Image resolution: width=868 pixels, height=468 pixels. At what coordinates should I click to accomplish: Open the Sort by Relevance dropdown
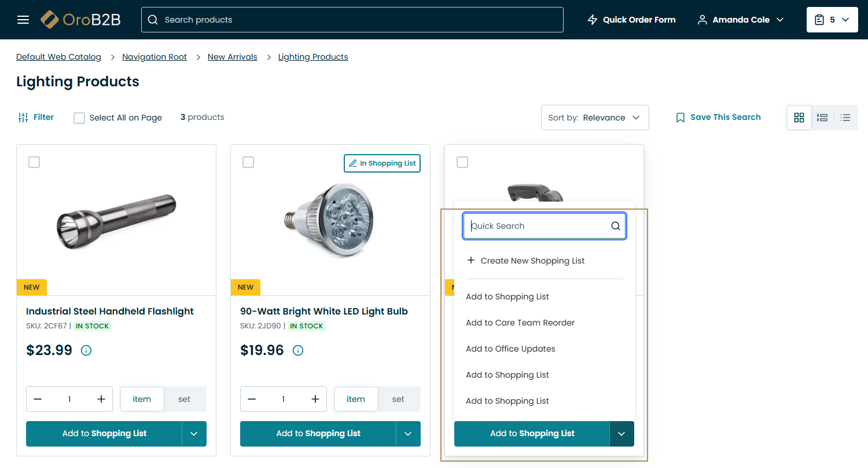595,118
